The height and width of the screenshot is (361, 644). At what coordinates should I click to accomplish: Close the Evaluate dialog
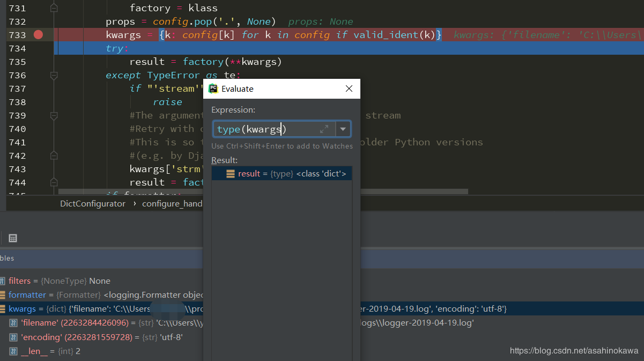349,89
